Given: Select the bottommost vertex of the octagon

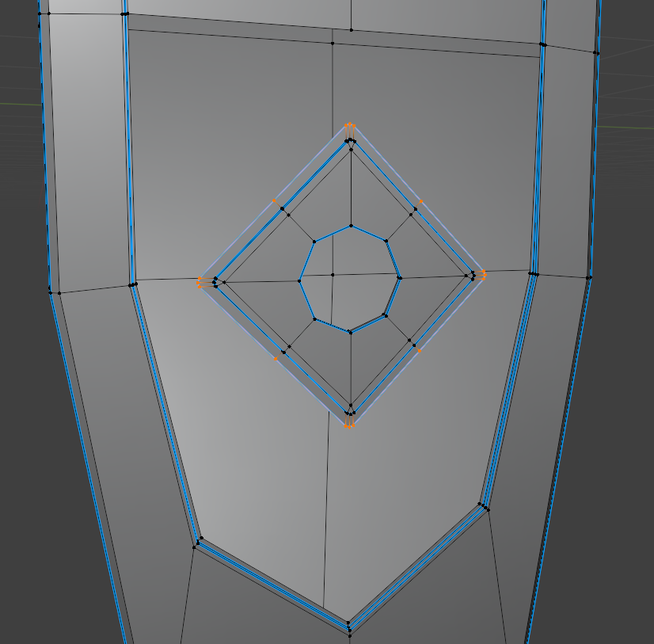Looking at the screenshot, I should pyautogui.click(x=350, y=333).
